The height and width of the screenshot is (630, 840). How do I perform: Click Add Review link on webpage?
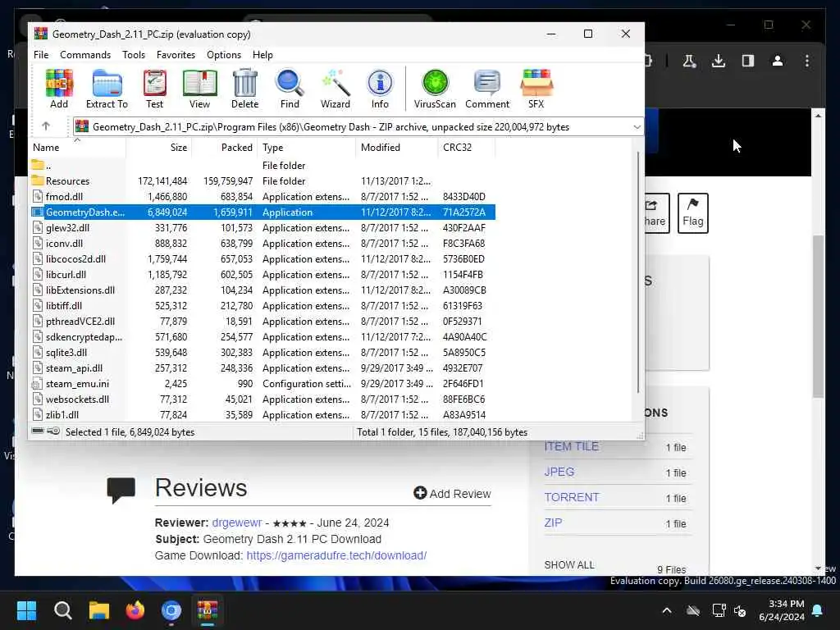(x=452, y=493)
